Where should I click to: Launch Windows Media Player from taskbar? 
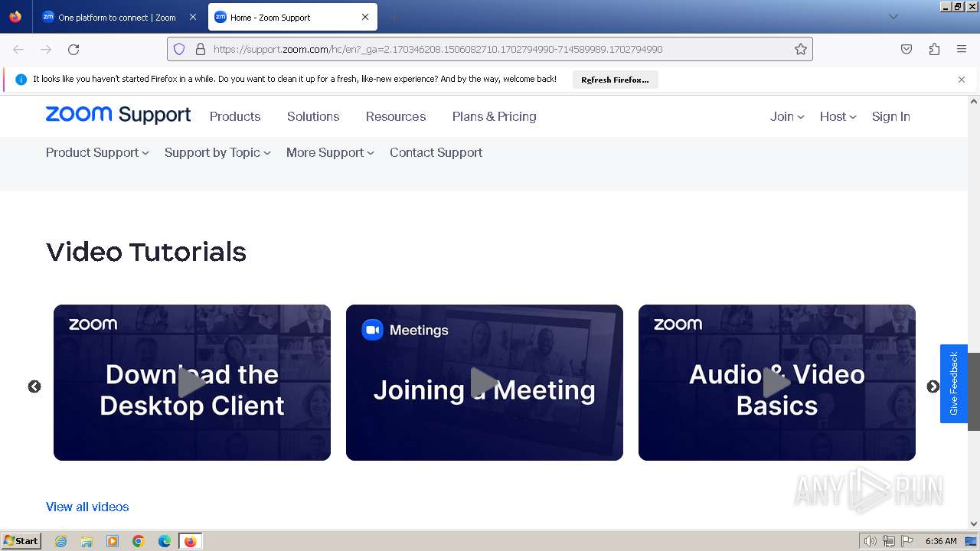coord(113,541)
